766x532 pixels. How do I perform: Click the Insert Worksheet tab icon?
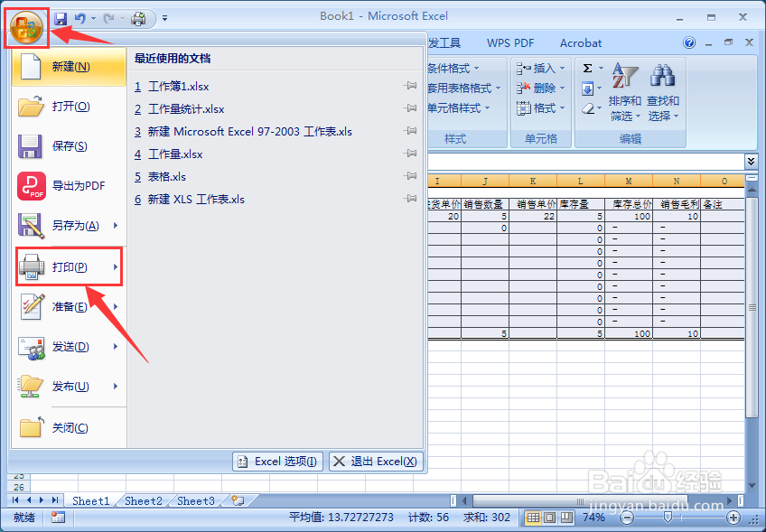238,500
